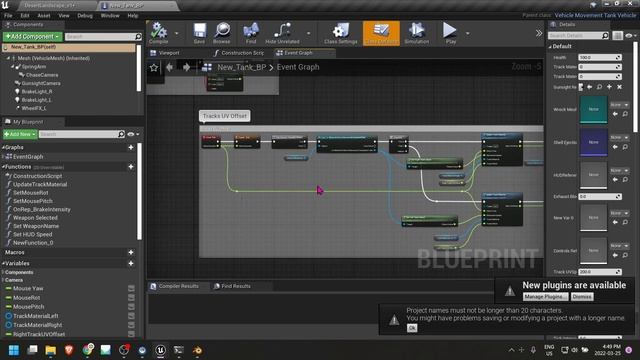Select Class Defaults toolbar button
This screenshot has height=360, width=640.
pos(381,33)
